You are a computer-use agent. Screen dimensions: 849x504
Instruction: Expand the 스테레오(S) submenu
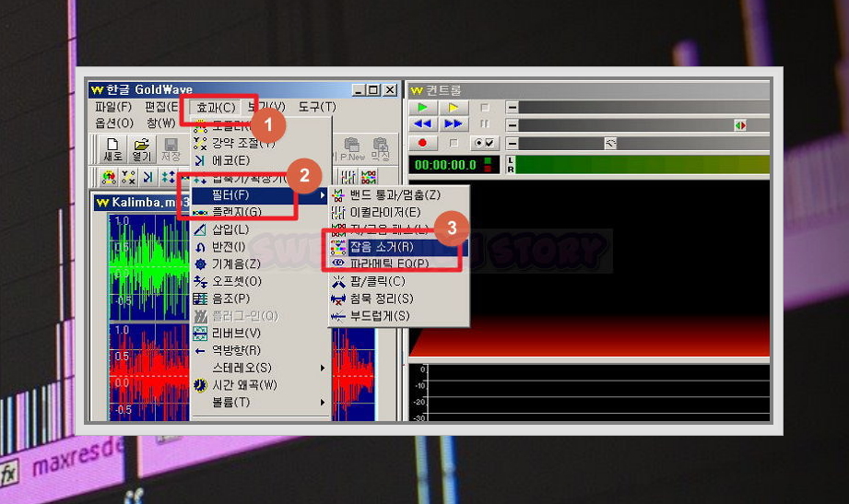point(261,369)
